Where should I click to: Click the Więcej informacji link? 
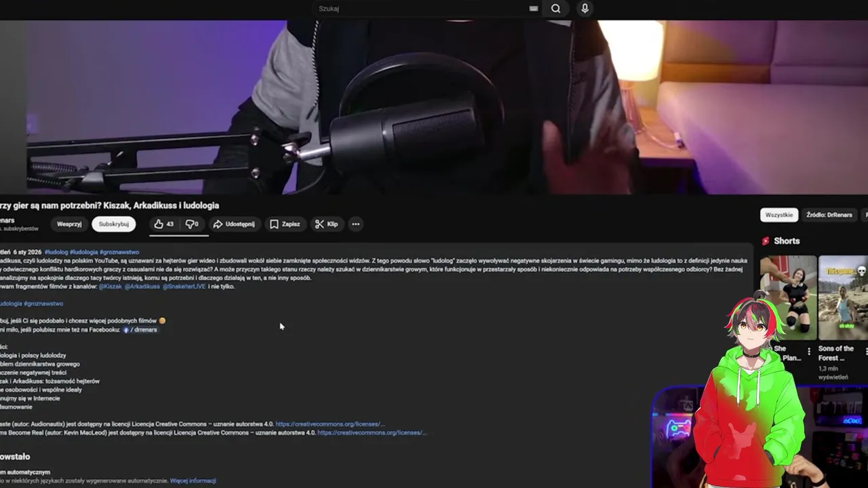pos(193,481)
